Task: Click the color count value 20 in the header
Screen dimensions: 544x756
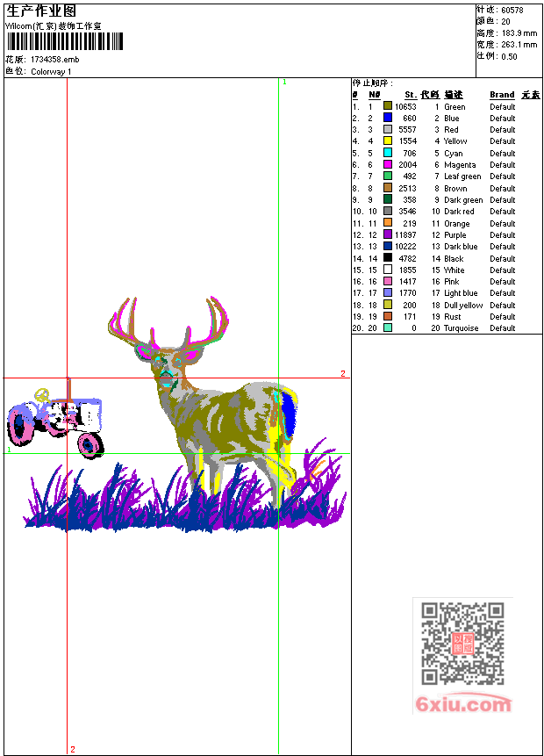Action: (x=505, y=22)
